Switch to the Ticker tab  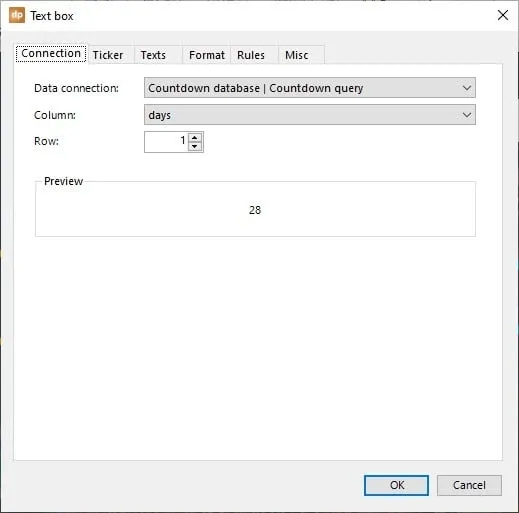click(108, 55)
